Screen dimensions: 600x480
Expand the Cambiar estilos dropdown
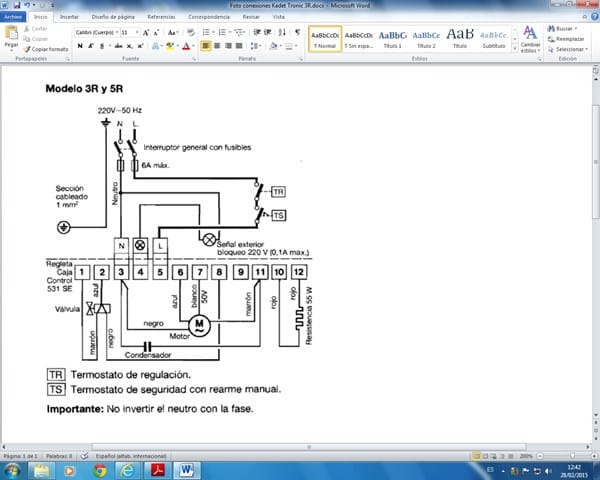(531, 40)
